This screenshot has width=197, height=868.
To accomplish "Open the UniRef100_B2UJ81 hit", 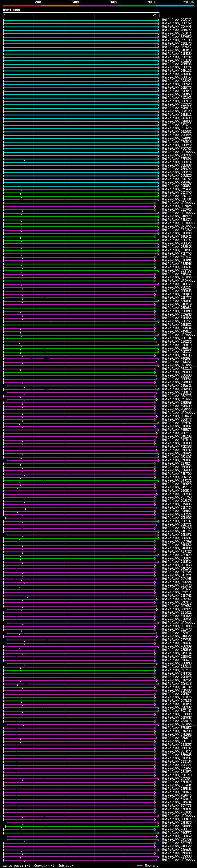I will click(177, 199).
